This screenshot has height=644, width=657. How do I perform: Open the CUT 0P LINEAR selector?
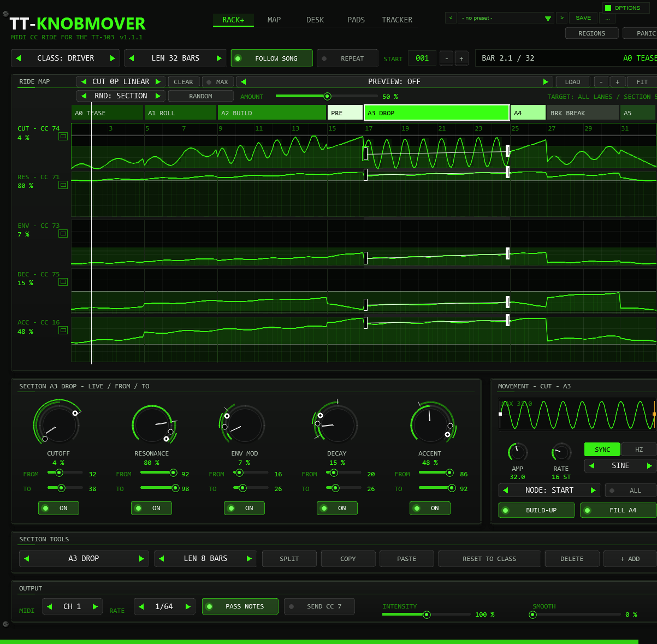(121, 82)
